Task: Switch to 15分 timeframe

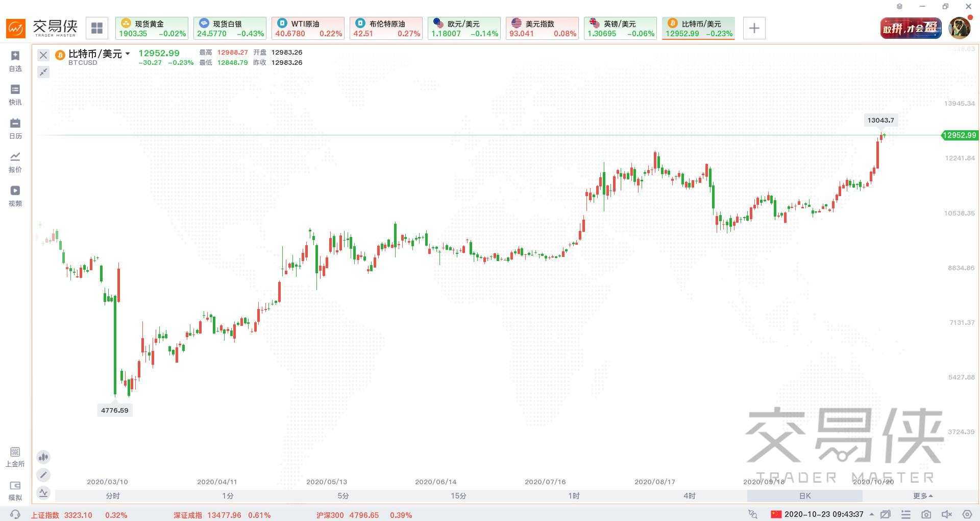Action: click(458, 496)
